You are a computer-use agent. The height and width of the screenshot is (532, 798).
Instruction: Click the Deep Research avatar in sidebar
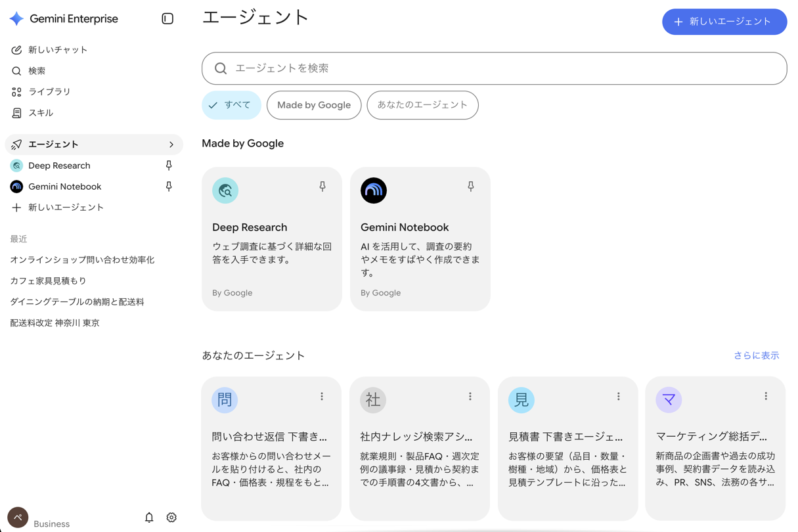16,166
